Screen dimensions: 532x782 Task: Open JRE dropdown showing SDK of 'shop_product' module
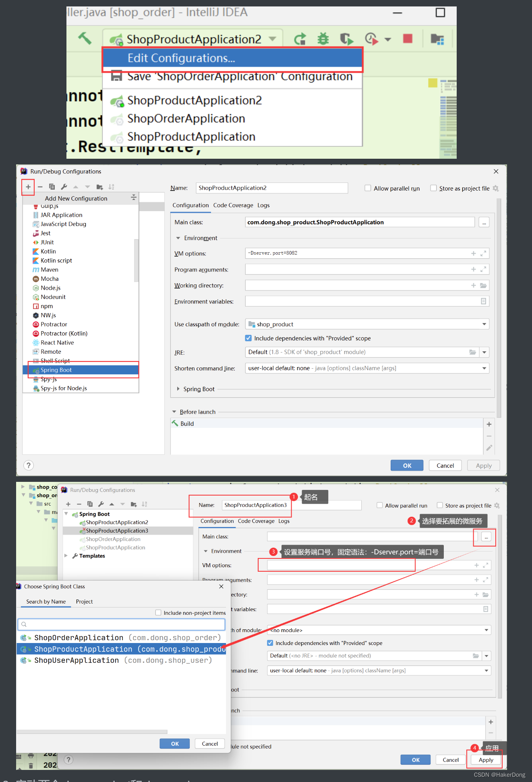484,352
